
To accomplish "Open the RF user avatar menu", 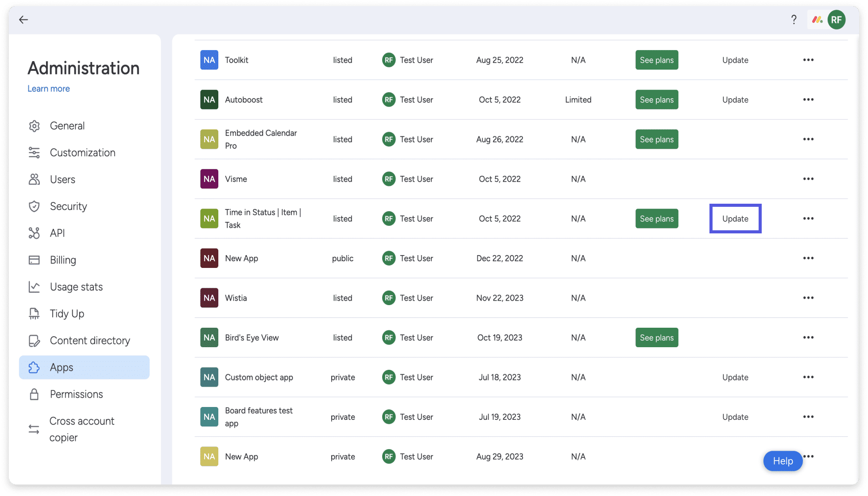I will (836, 19).
